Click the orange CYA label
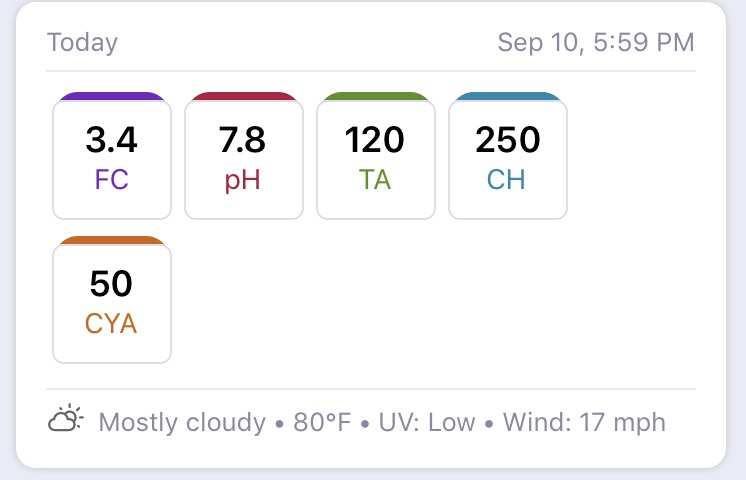This screenshot has height=480, width=746. (x=111, y=323)
